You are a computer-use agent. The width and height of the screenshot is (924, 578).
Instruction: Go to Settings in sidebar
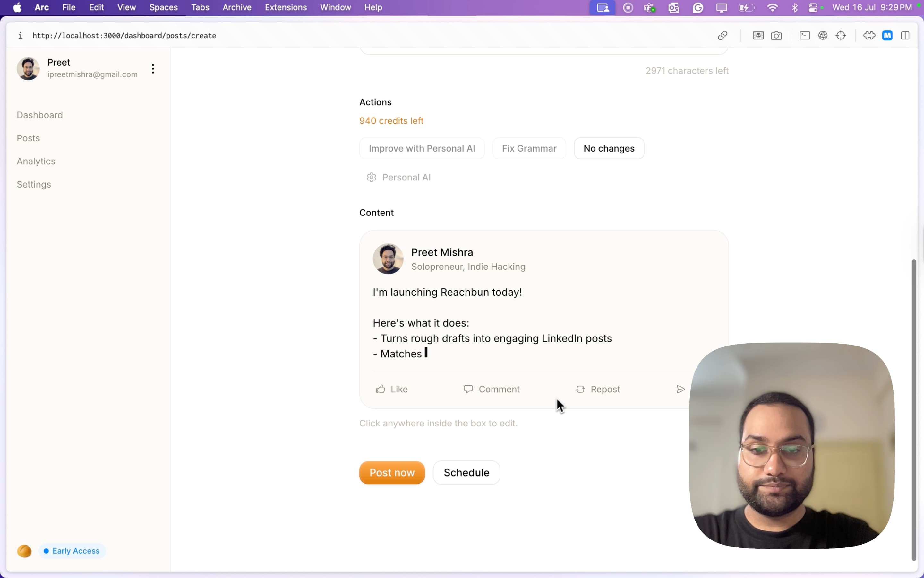click(x=34, y=184)
